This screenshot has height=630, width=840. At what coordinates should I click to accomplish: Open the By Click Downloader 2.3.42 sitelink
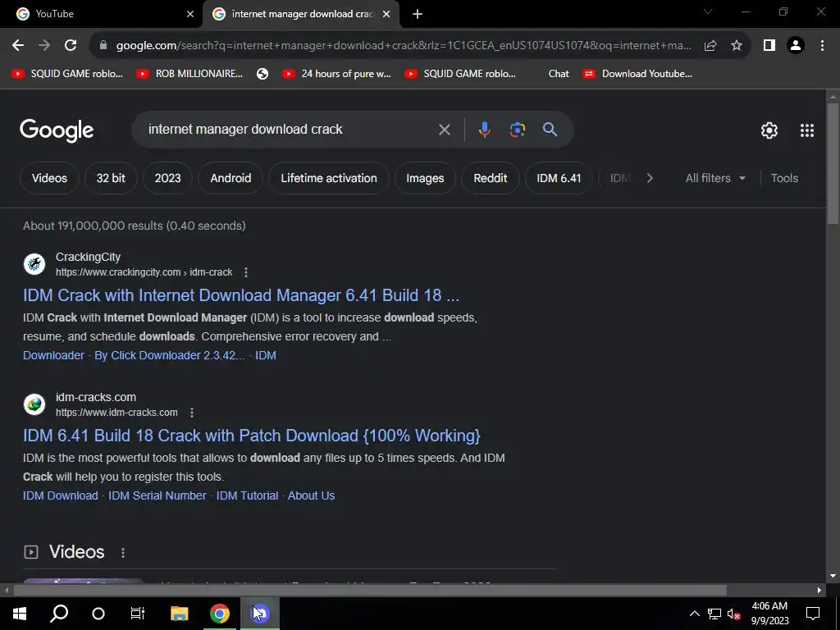point(169,356)
